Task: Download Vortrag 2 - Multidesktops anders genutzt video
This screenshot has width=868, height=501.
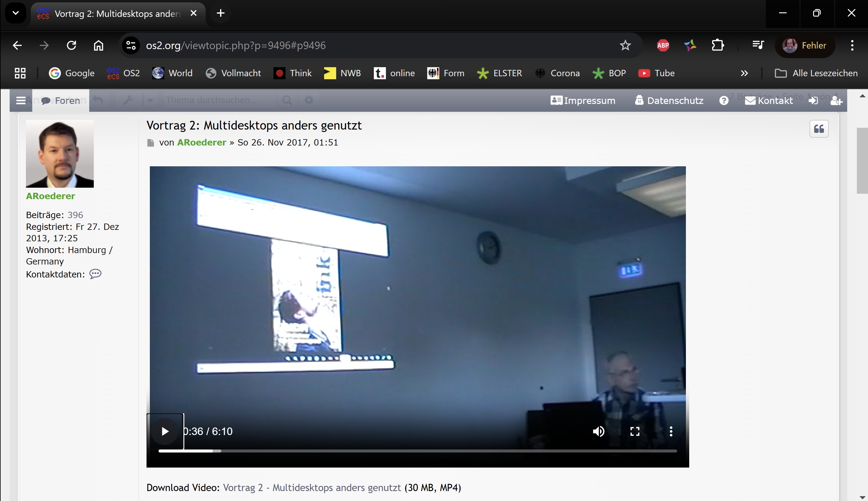Action: pyautogui.click(x=312, y=488)
